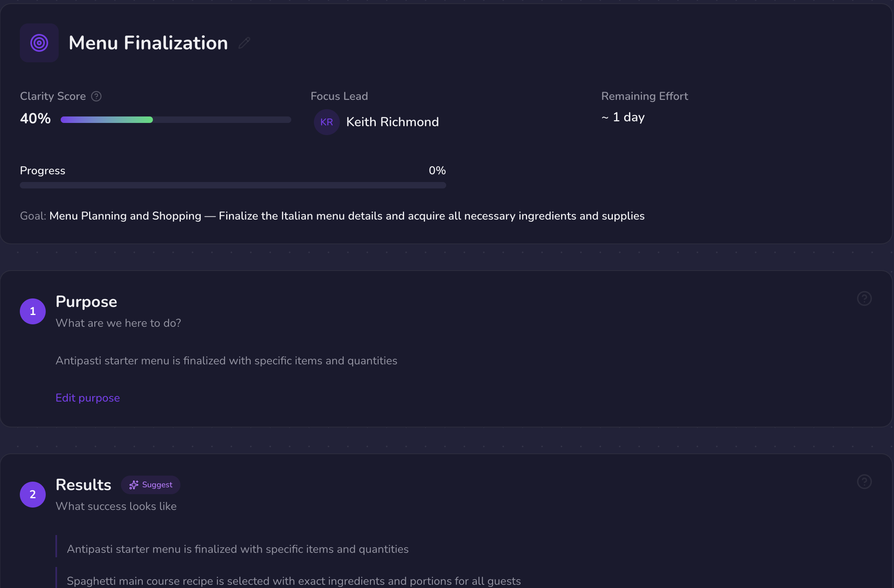This screenshot has width=894, height=588.
Task: Open the Remaining Effort ~ 1 day value
Action: pyautogui.click(x=623, y=117)
